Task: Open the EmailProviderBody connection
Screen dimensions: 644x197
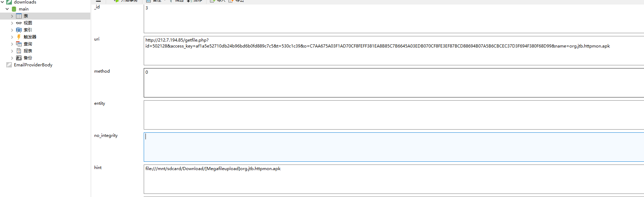Action: pyautogui.click(x=33, y=65)
